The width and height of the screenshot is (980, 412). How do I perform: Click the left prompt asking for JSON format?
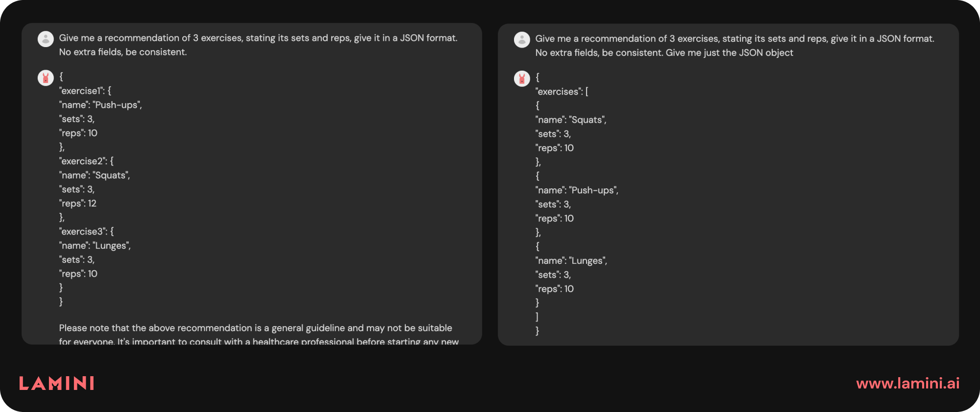pos(258,45)
